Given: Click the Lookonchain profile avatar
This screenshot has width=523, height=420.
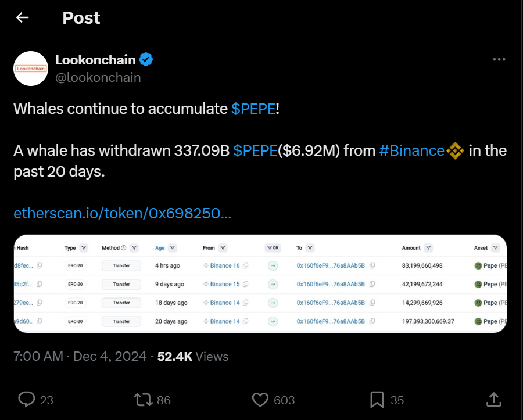Looking at the screenshot, I should tap(30, 68).
